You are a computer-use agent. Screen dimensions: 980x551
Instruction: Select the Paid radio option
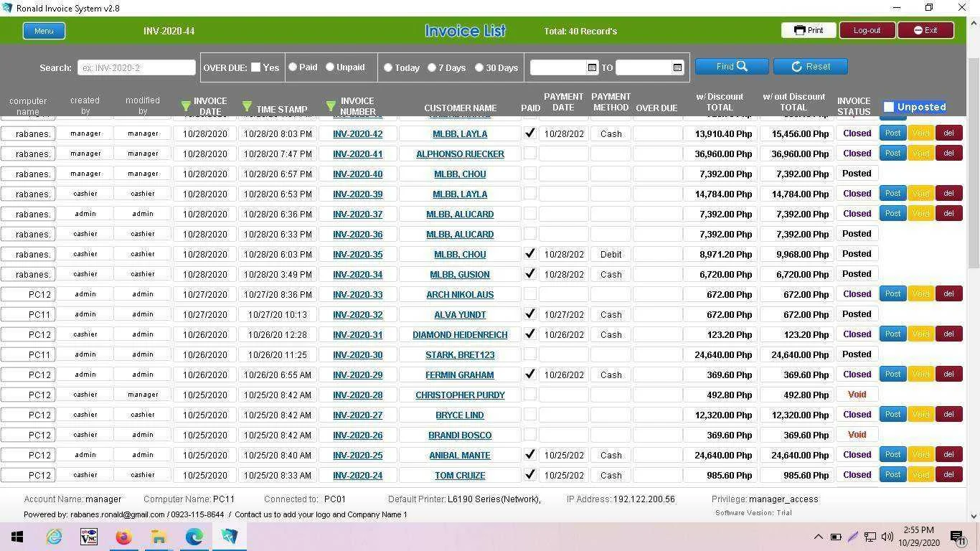click(293, 67)
